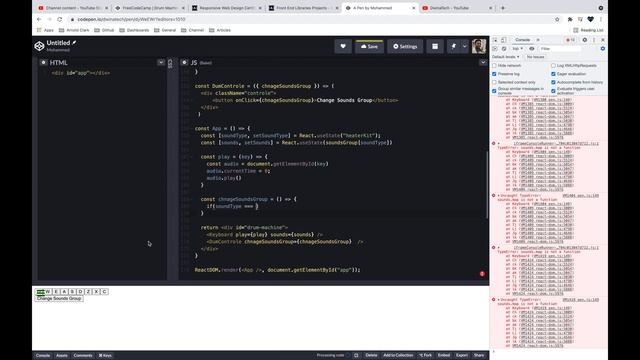Pin this pen with pin icon
This screenshot has height=360, width=640.
tap(453, 47)
